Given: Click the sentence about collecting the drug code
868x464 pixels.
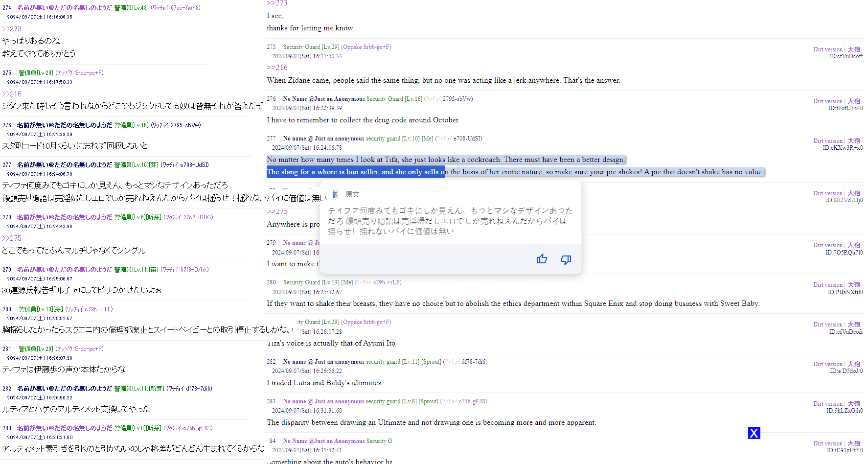Looking at the screenshot, I should (363, 120).
